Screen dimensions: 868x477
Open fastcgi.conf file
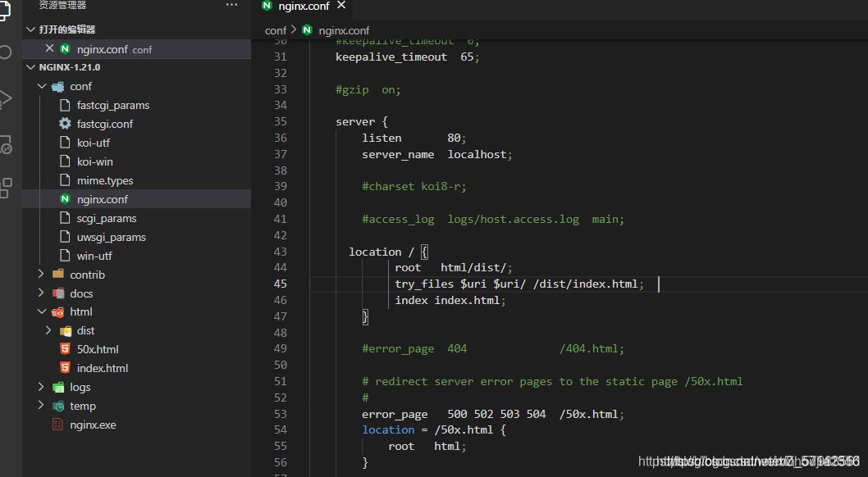pos(105,124)
